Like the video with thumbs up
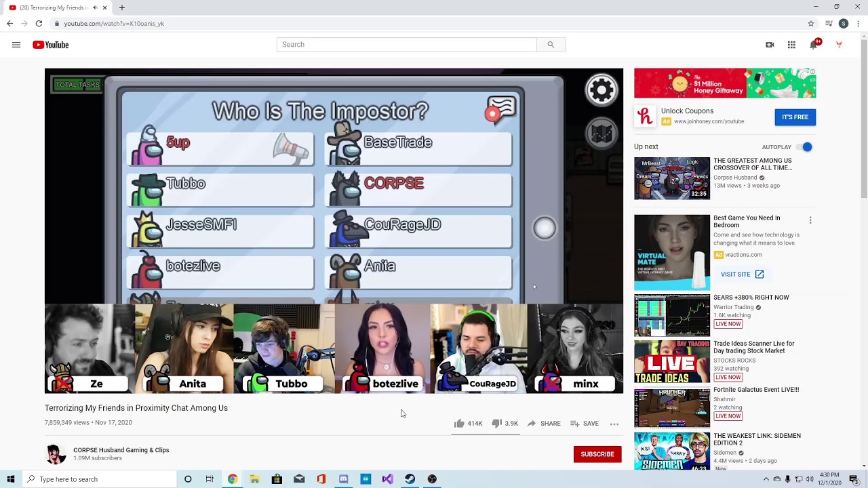 [x=459, y=424]
